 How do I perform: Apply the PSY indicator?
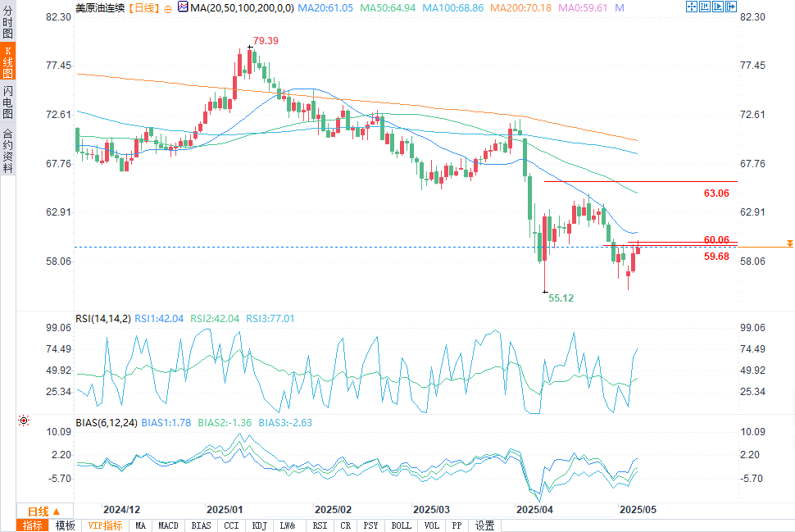click(370, 525)
